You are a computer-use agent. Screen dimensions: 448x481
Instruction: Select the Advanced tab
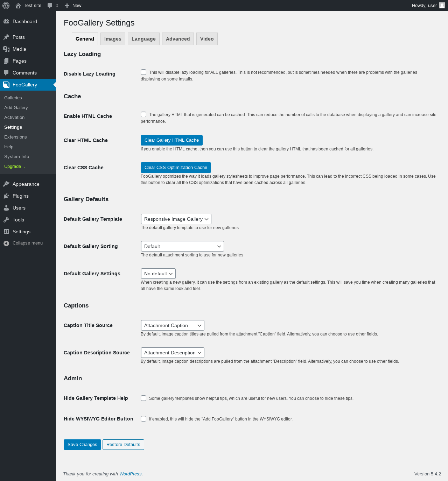click(x=178, y=39)
